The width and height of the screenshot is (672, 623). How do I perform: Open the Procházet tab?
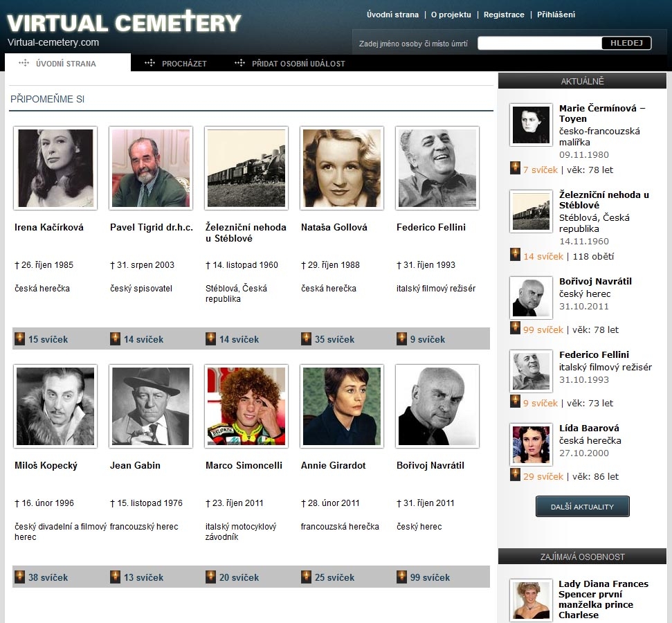point(176,64)
